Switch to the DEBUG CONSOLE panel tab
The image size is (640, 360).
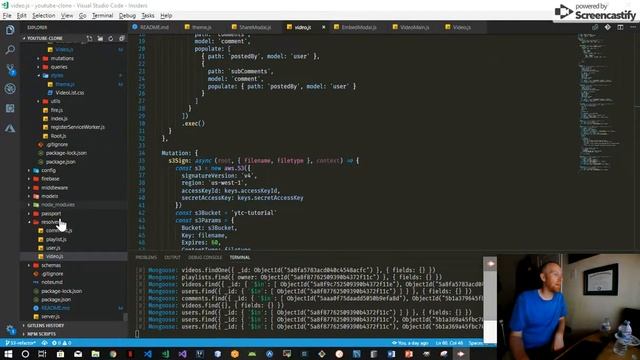205,258
